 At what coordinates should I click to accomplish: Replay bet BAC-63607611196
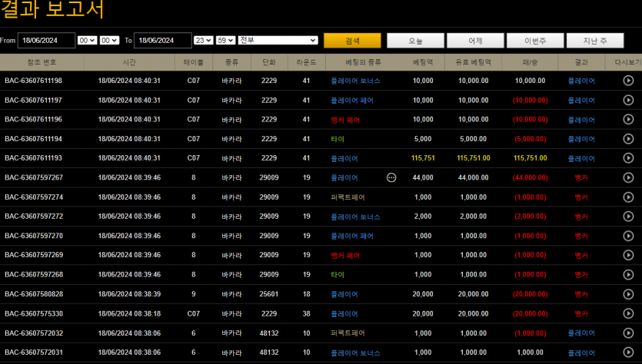pos(628,120)
